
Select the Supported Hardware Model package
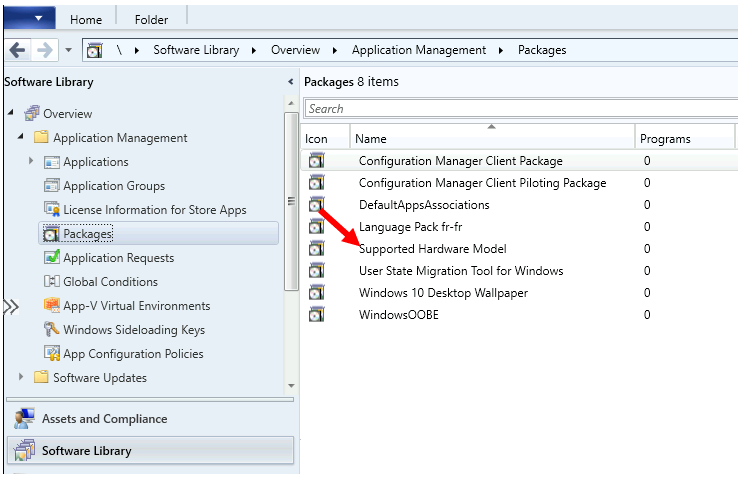coord(519,248)
